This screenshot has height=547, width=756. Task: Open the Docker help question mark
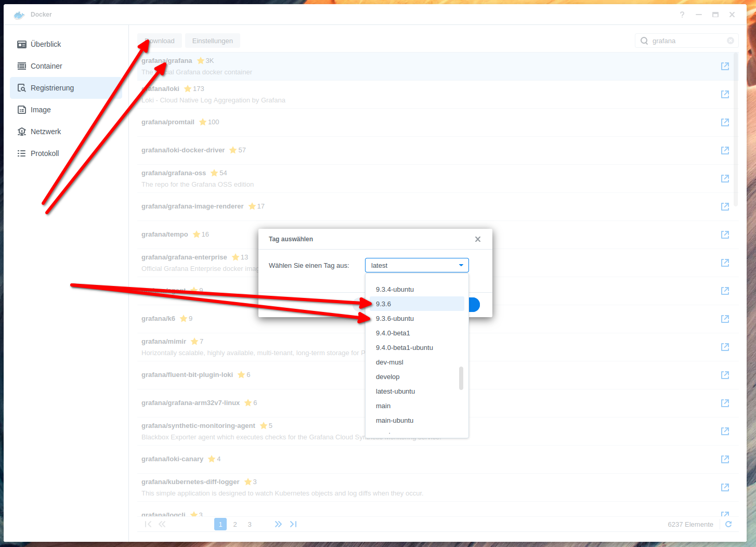coord(682,15)
